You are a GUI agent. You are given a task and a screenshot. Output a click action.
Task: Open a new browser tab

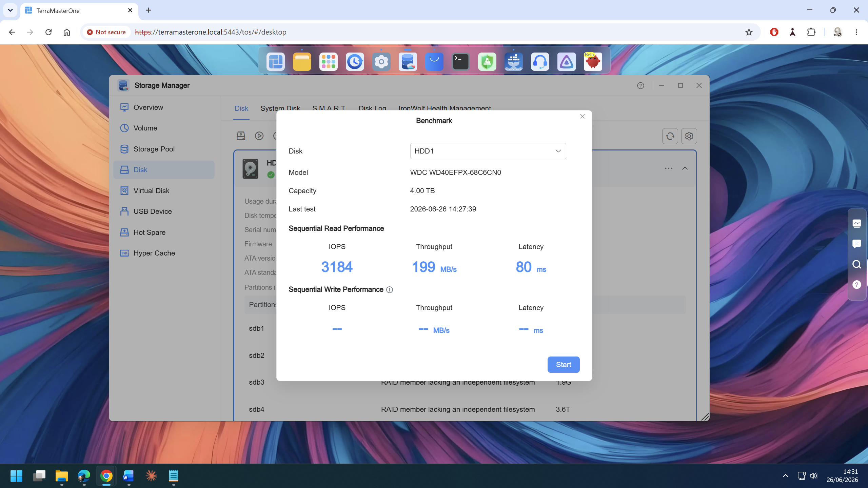149,10
